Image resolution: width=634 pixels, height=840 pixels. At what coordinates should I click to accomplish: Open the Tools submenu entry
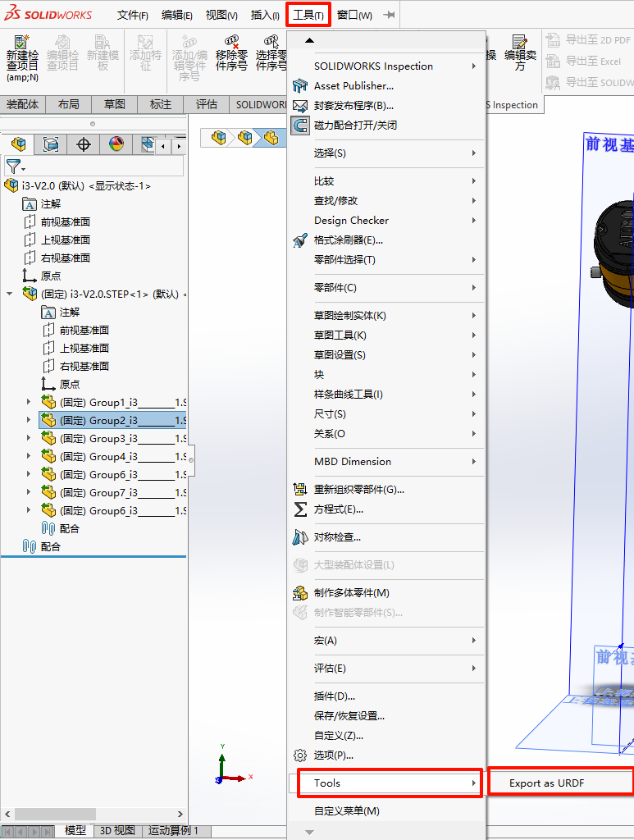(x=390, y=783)
